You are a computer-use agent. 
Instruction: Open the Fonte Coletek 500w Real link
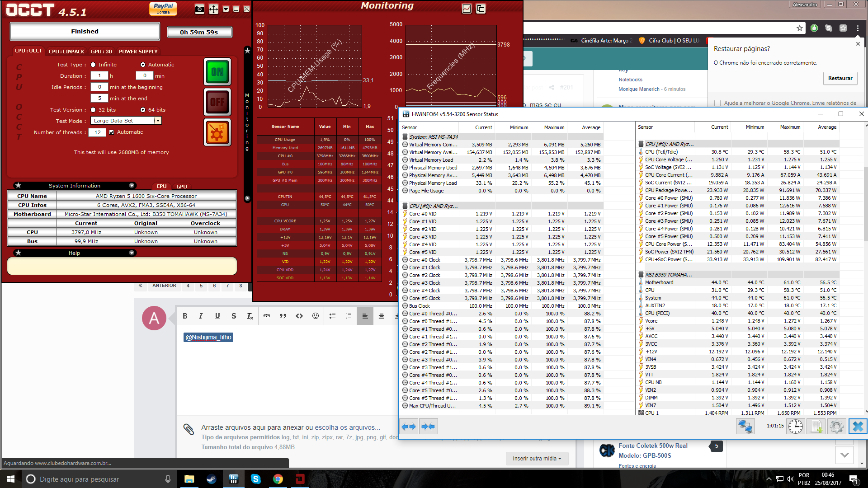click(x=653, y=446)
